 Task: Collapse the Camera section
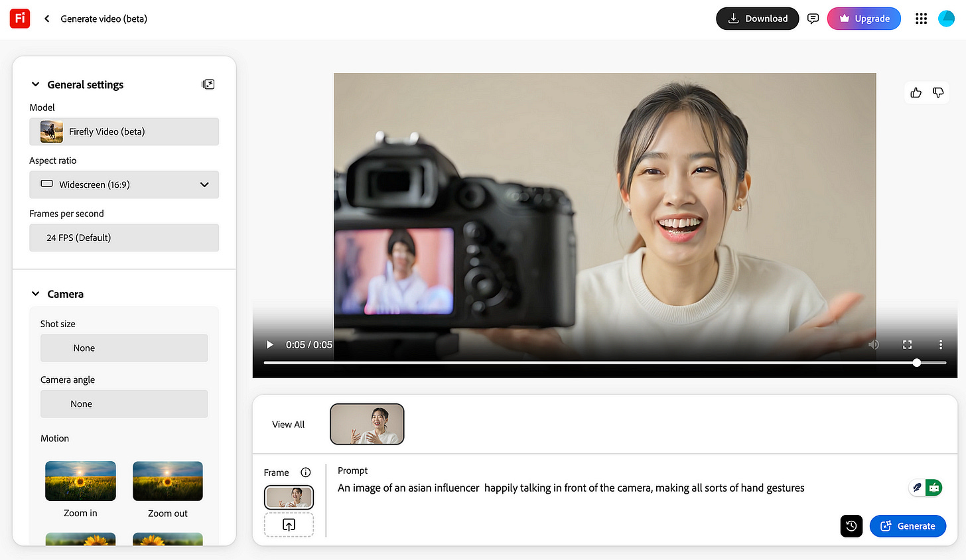pyautogui.click(x=36, y=294)
